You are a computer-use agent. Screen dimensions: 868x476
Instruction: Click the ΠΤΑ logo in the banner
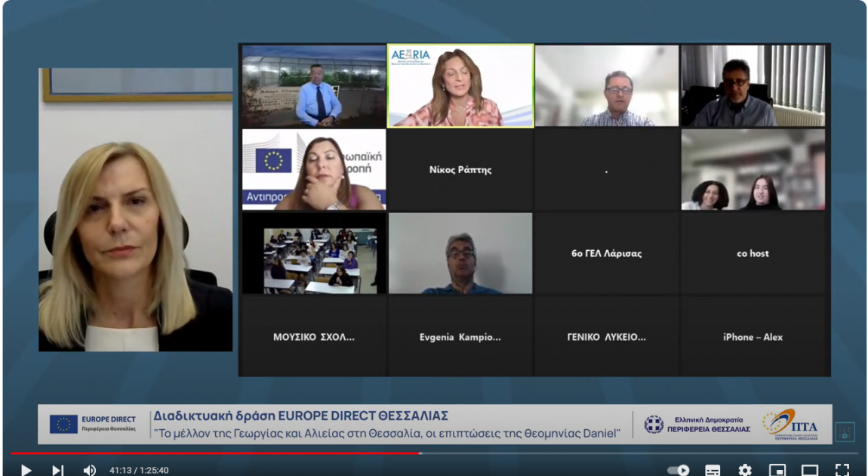coord(790,423)
